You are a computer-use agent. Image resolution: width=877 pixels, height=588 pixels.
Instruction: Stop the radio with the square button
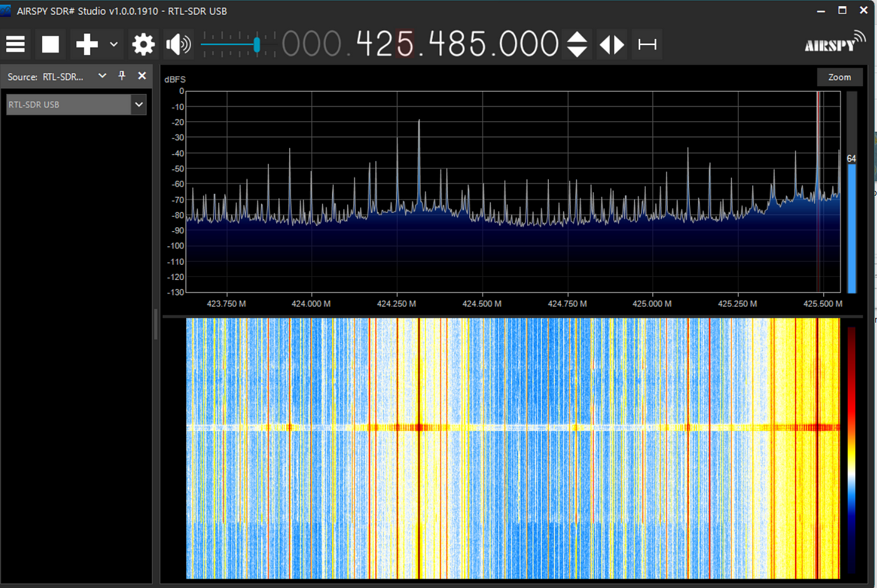click(50, 44)
